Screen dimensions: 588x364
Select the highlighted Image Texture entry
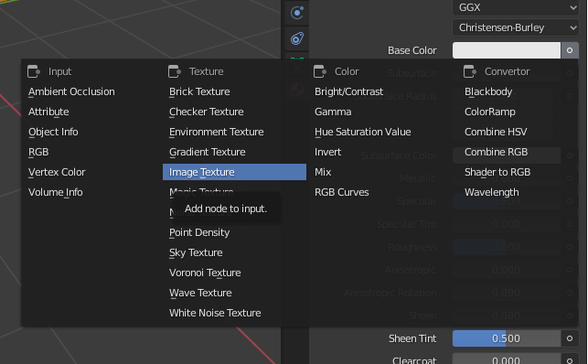[234, 172]
